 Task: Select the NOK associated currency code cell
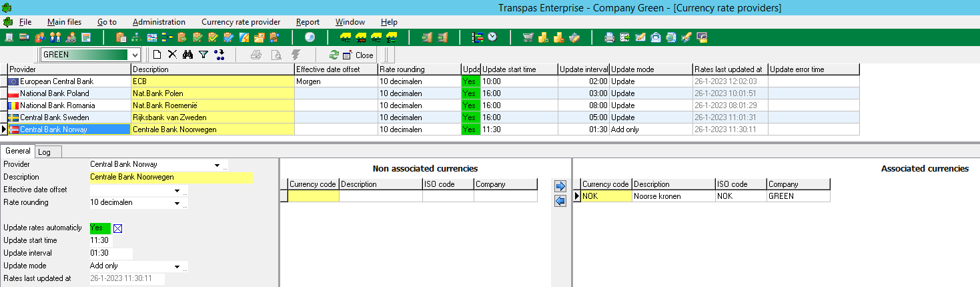click(x=606, y=197)
